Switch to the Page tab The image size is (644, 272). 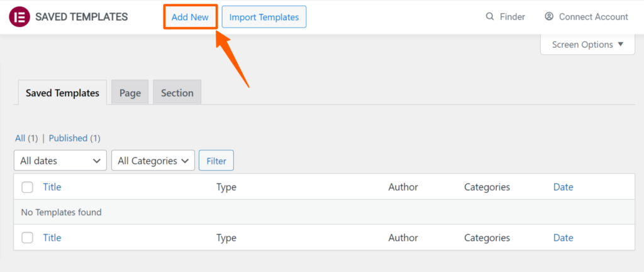(x=130, y=93)
